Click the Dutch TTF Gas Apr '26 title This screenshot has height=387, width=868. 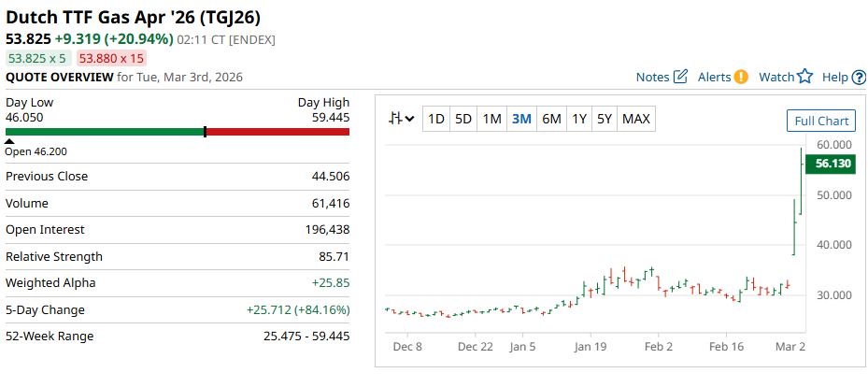[x=134, y=17]
